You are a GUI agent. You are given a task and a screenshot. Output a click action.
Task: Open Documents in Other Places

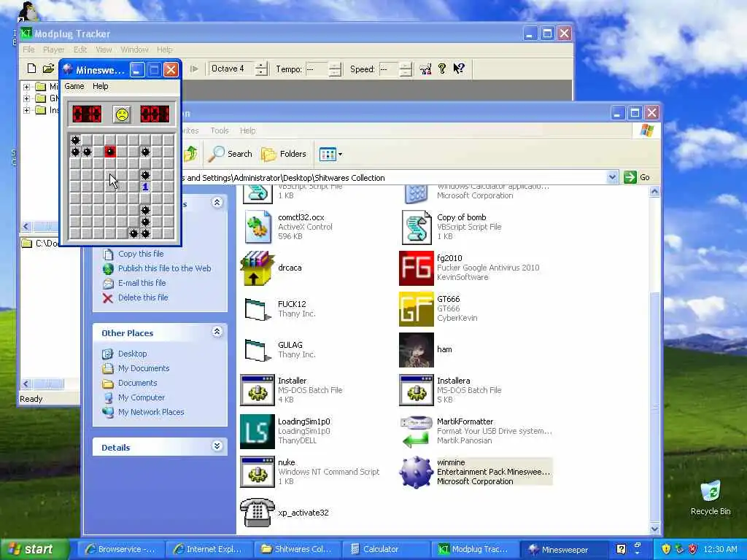click(137, 383)
